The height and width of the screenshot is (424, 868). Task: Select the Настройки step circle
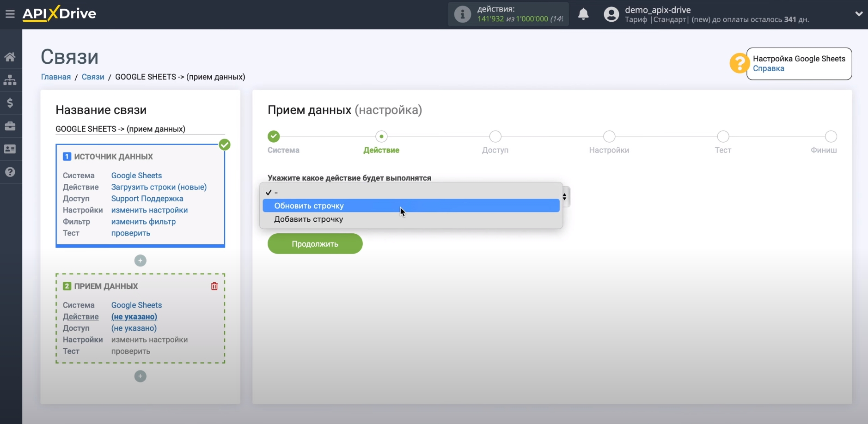609,136
